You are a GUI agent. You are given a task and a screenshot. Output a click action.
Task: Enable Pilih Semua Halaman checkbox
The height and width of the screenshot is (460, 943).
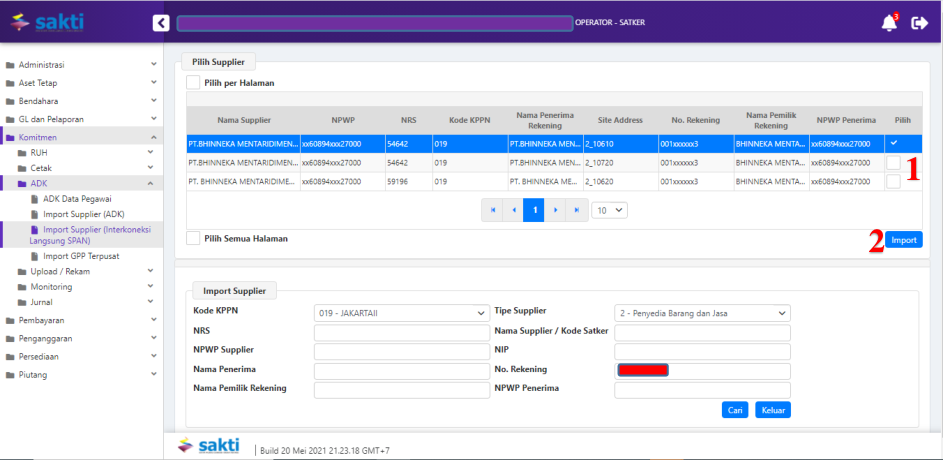coord(193,238)
